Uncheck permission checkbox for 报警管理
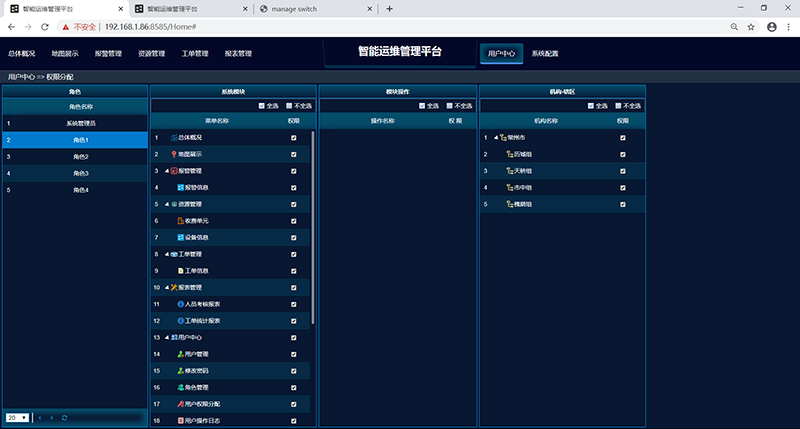The image size is (800, 429). pos(293,171)
